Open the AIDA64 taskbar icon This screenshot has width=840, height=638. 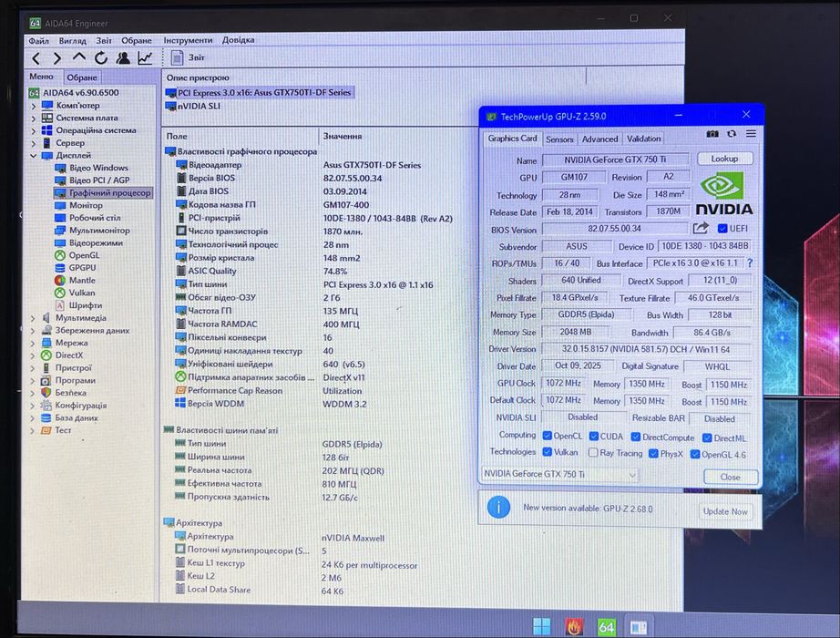click(606, 627)
